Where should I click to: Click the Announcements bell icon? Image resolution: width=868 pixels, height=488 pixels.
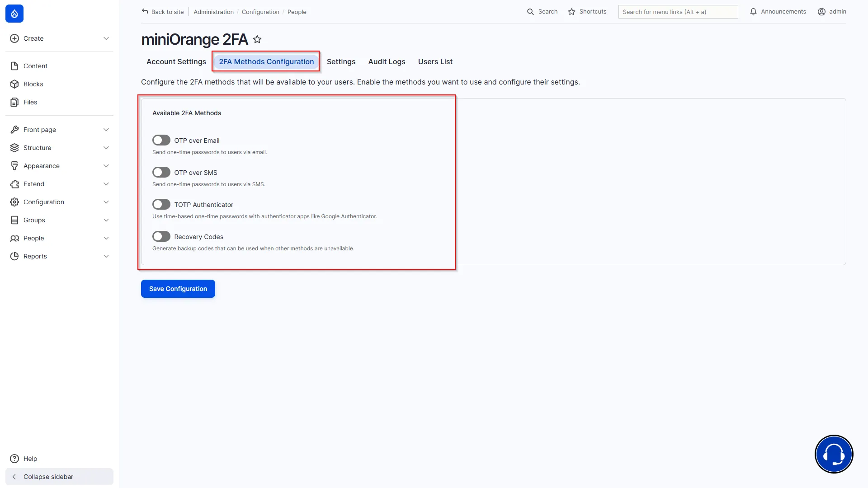coord(753,12)
